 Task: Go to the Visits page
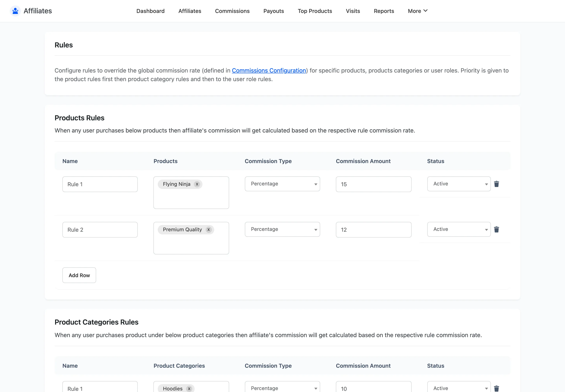click(x=353, y=11)
